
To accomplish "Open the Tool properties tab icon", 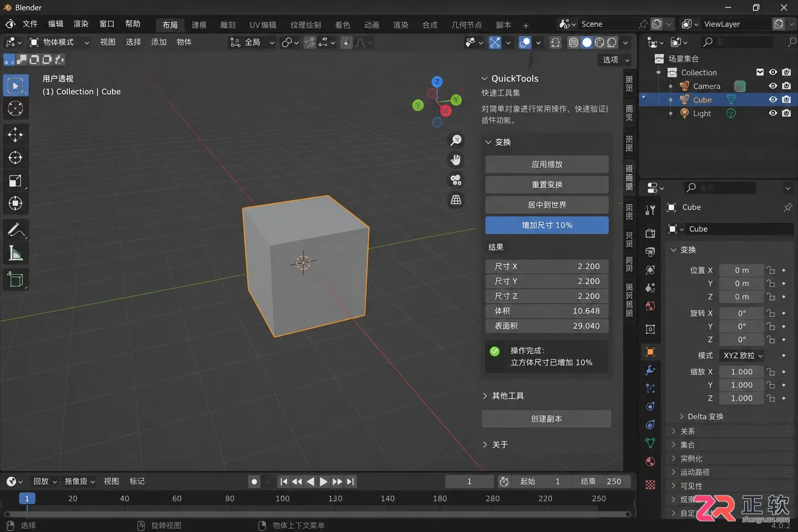I will click(x=651, y=210).
